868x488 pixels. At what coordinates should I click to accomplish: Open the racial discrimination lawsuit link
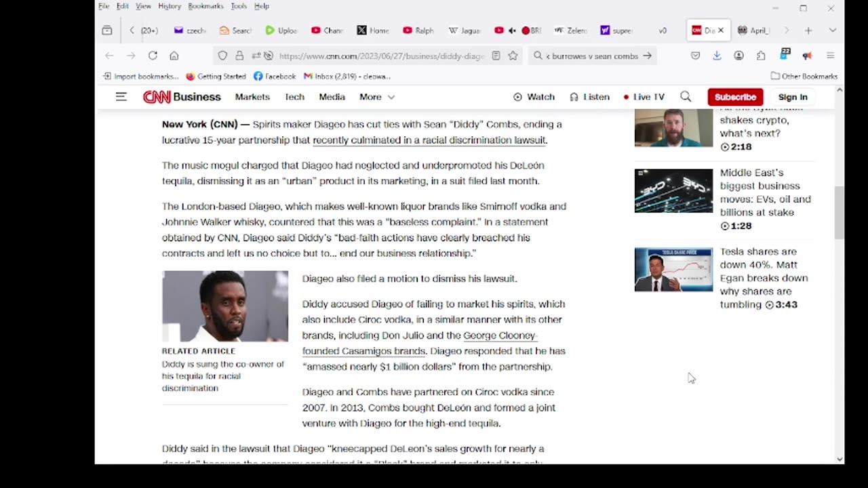pyautogui.click(x=429, y=140)
